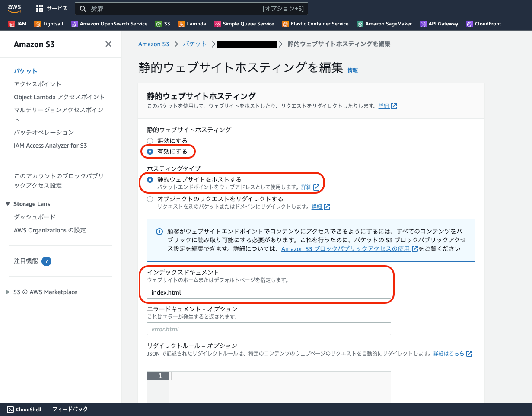Image resolution: width=532 pixels, height=416 pixels.
Task: Open 詳細 link under リダイレクト hosting option
Action: tap(317, 207)
